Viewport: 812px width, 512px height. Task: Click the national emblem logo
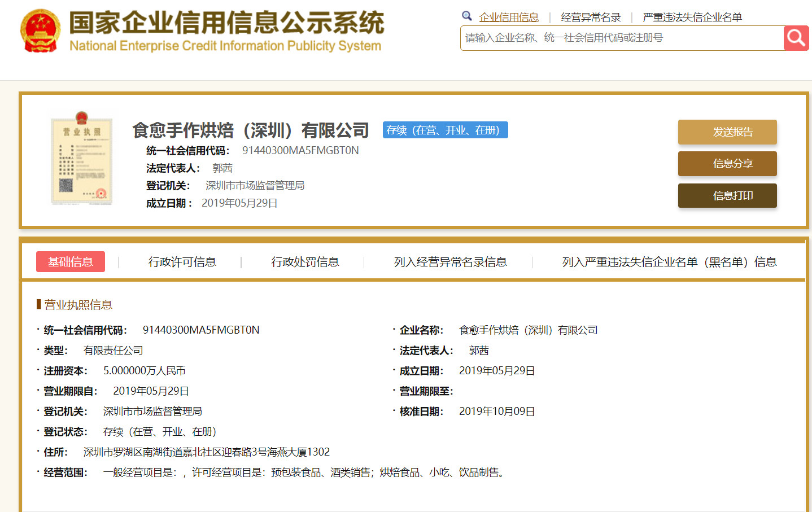(x=40, y=30)
